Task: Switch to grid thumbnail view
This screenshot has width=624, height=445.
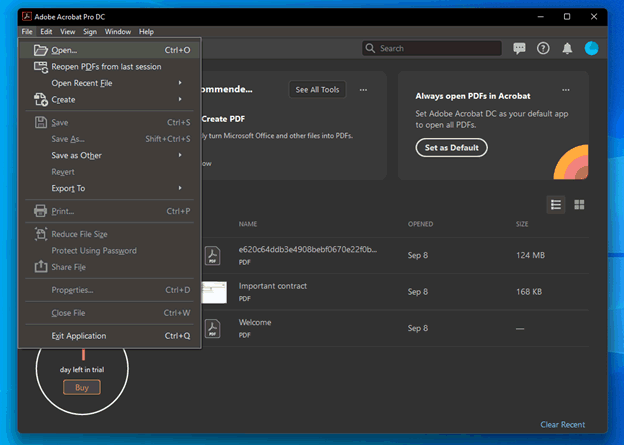Action: 579,205
